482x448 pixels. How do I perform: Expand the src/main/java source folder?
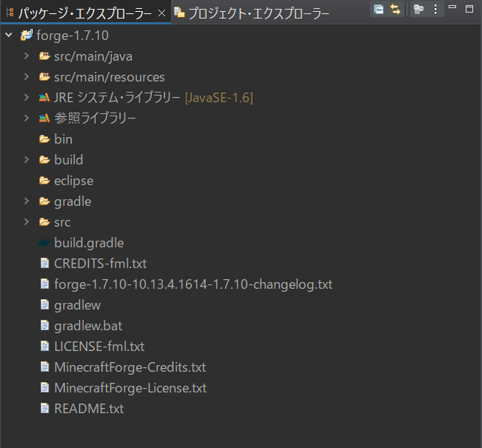click(27, 56)
